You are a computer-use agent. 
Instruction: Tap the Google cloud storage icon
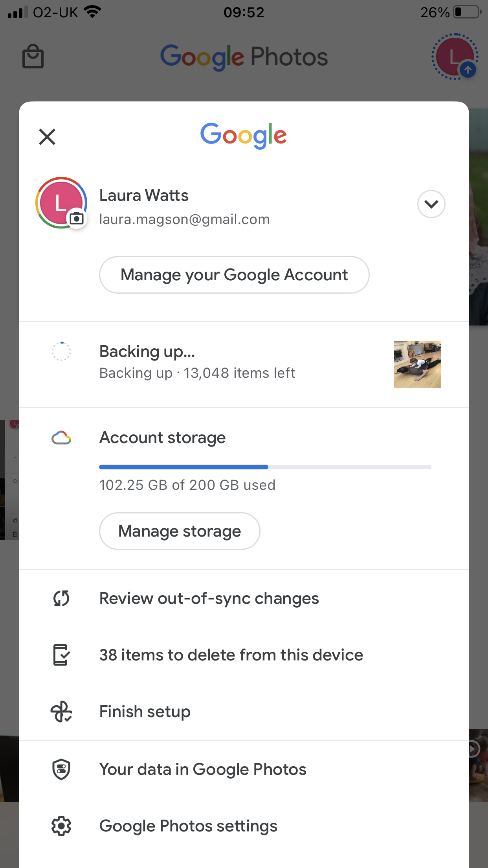[61, 438]
